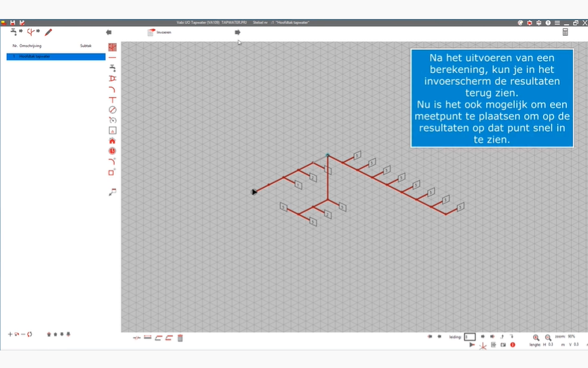Select the T-piece fitting tool
The height and width of the screenshot is (368, 588).
[x=112, y=100]
